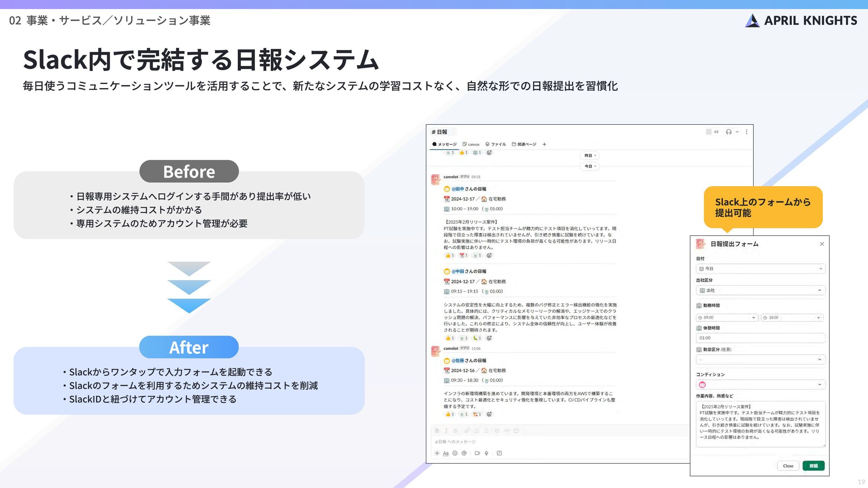The width and height of the screenshot is (868, 488).
Task: Open the 今日 date divider dropdown
Action: point(590,166)
